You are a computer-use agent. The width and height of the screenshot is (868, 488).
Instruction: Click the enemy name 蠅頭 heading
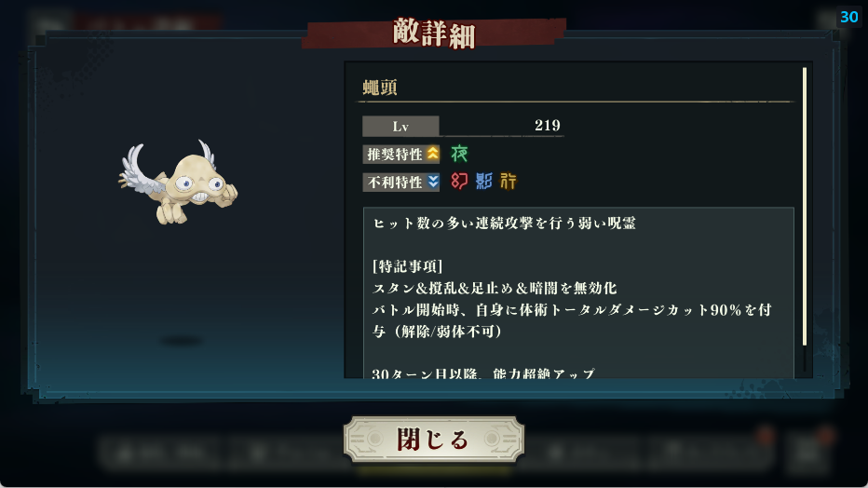pyautogui.click(x=380, y=88)
